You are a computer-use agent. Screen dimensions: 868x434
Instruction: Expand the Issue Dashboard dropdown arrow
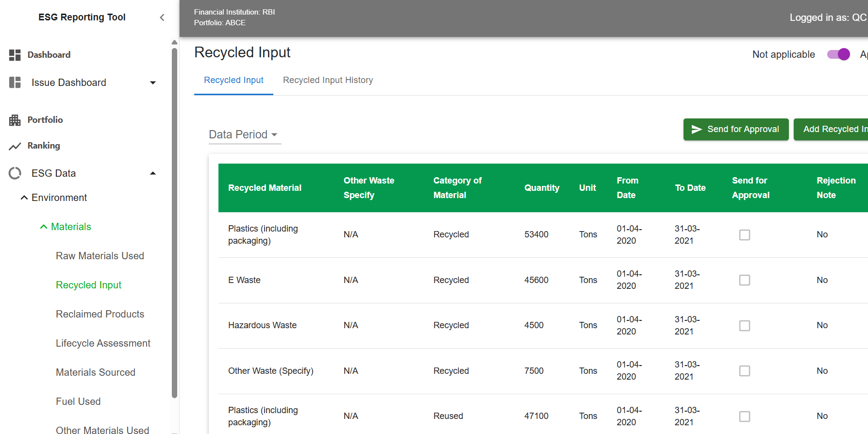(x=153, y=83)
